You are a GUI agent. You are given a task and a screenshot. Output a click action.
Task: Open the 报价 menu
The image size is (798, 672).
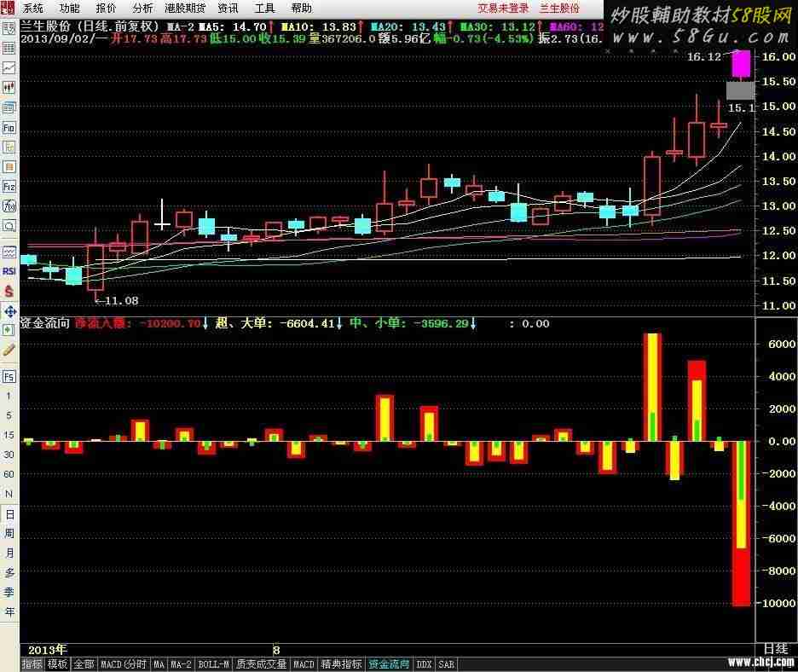106,9
